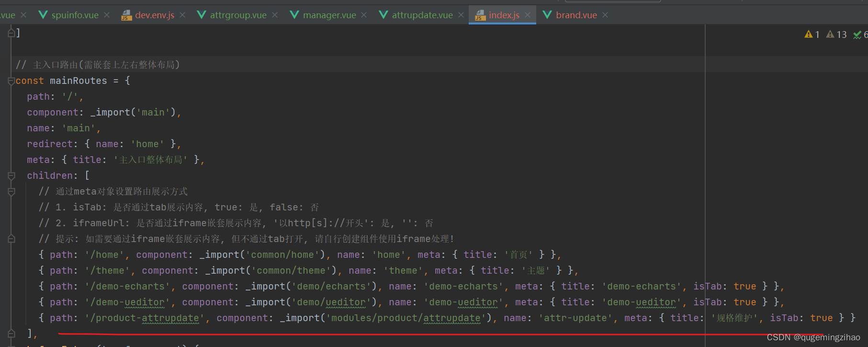Close the attrgroup.vue tab
The image size is (868, 347).
tap(275, 15)
